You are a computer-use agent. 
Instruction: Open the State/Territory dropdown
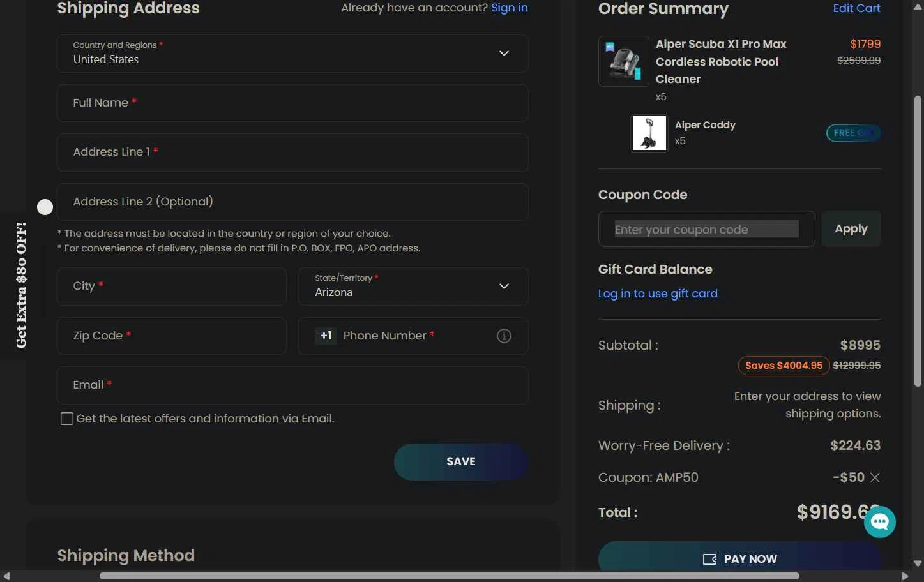click(x=413, y=287)
